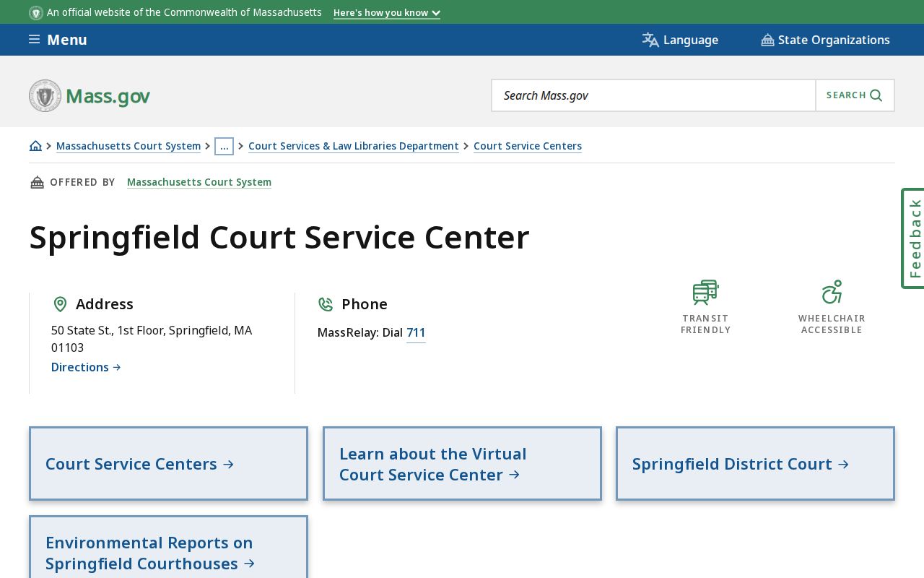Focus the Search Mass.gov input field
Viewport: 924px width, 578px height.
tap(653, 95)
